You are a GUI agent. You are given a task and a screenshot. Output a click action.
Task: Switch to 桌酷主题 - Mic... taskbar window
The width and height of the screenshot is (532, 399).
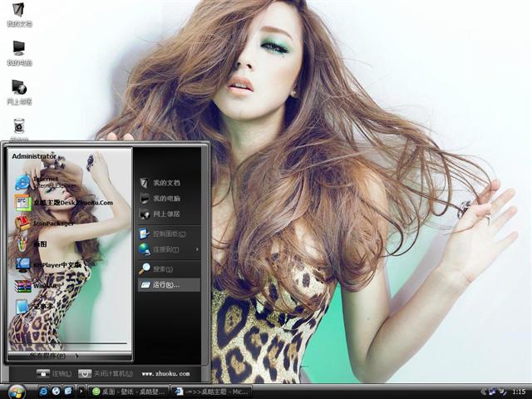(x=212, y=392)
